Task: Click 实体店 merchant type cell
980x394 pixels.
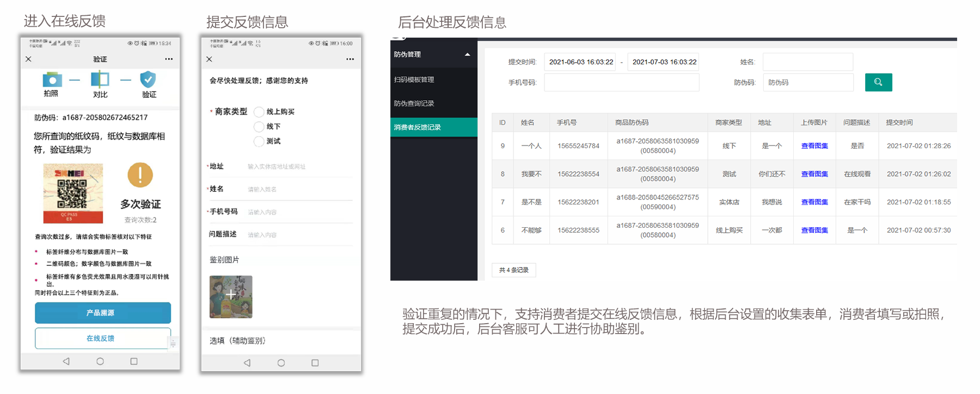Action: tap(729, 202)
